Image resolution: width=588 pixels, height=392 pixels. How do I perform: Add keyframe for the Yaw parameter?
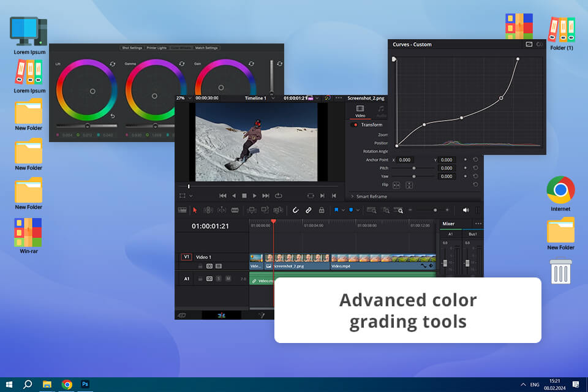click(x=466, y=176)
